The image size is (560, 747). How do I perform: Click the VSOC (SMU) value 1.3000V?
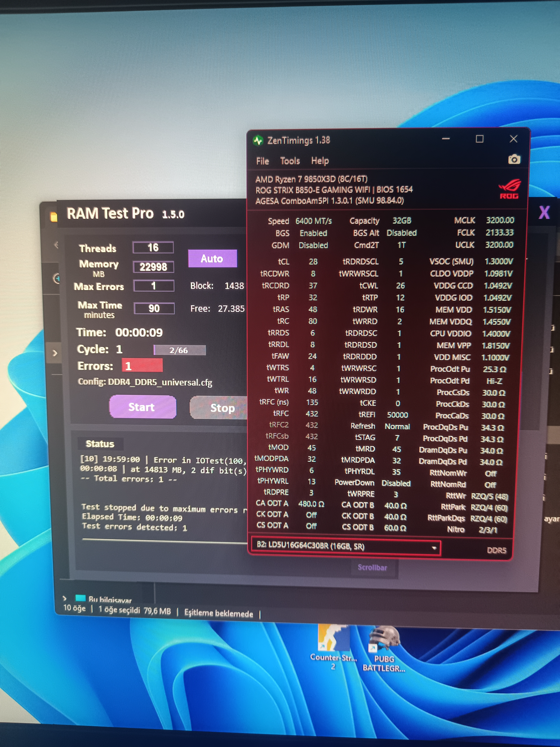[x=499, y=261]
